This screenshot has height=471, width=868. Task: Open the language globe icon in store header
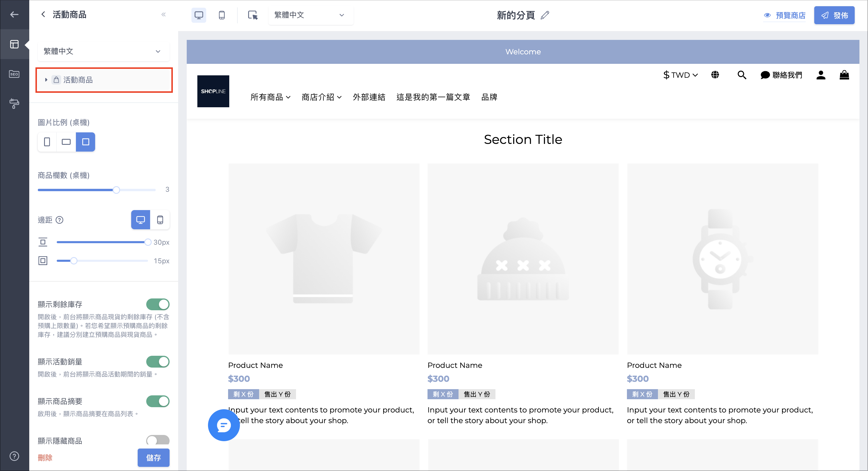715,75
